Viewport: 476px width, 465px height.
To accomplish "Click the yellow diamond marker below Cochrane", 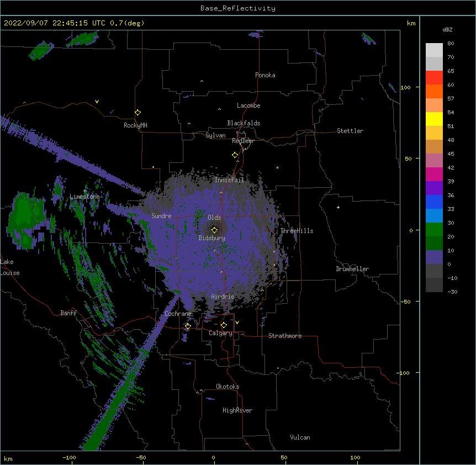I will pos(188,326).
